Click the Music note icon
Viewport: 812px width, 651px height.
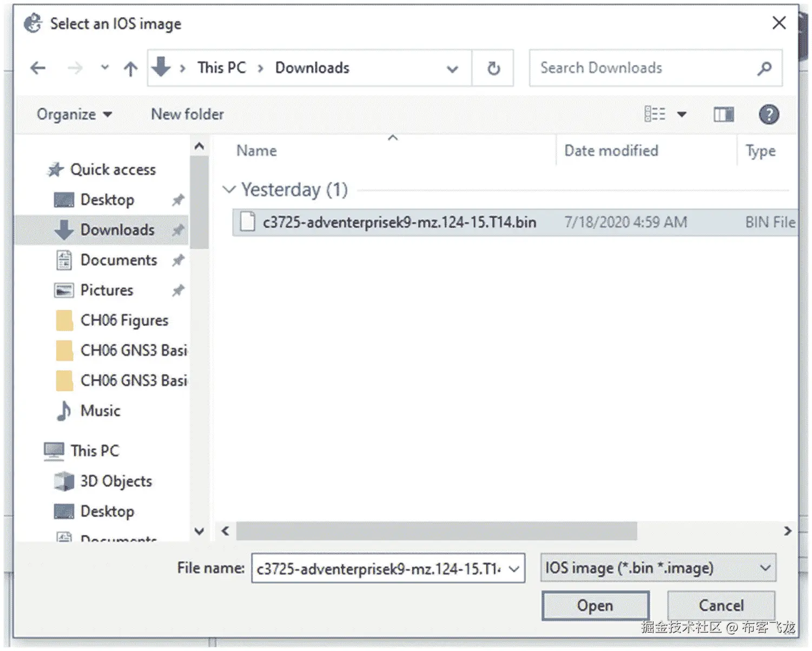point(64,411)
